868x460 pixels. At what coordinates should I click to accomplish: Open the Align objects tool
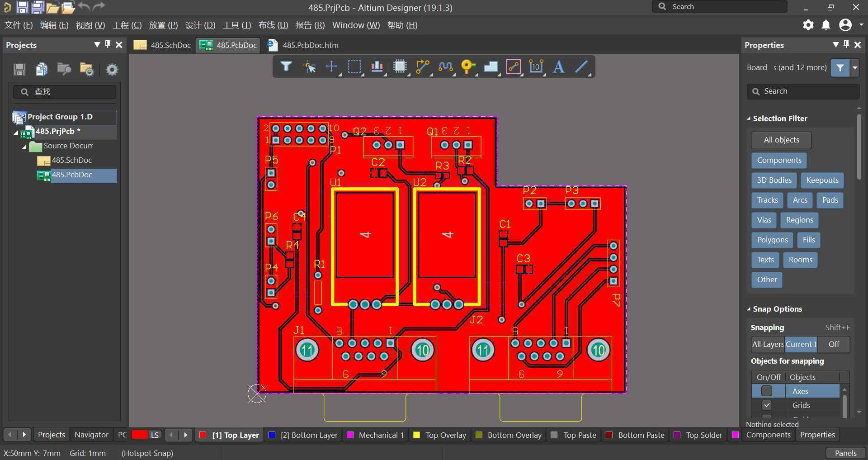[377, 66]
